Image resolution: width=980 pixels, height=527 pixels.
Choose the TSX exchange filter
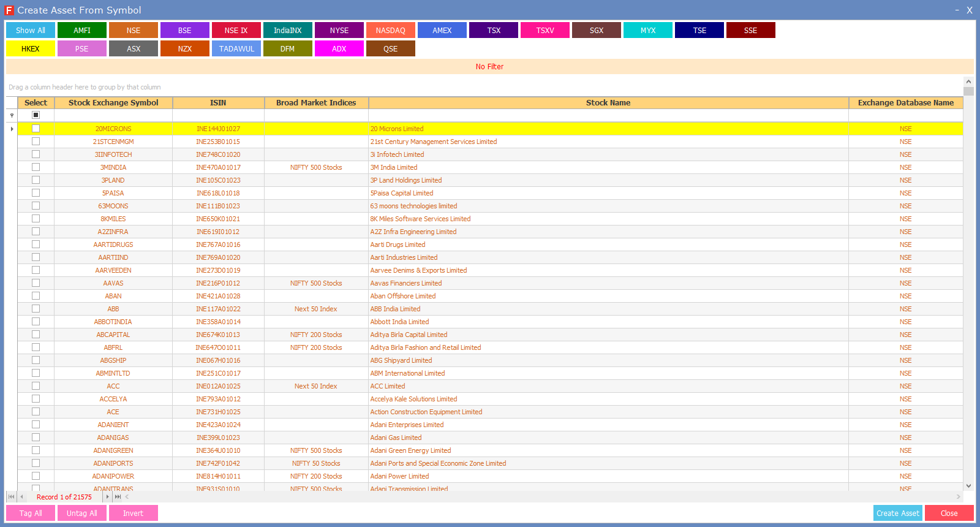494,30
